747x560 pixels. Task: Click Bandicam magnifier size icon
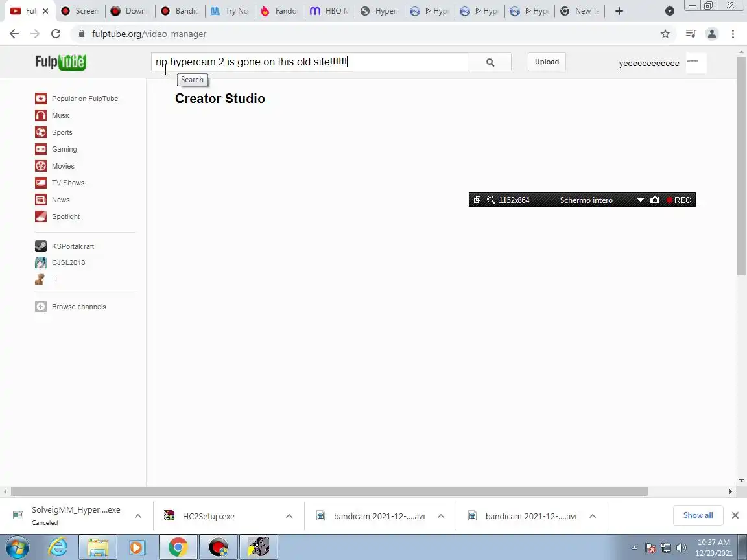(491, 200)
